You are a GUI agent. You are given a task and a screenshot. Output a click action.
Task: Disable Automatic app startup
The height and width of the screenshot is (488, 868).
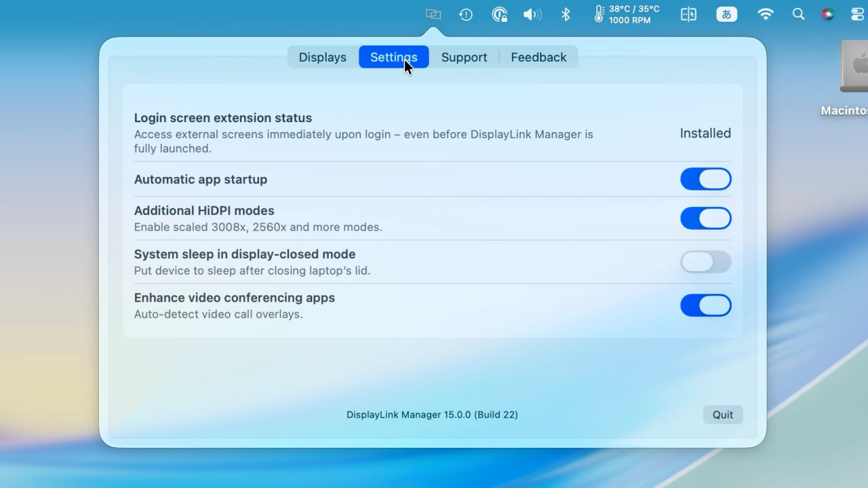coord(705,179)
